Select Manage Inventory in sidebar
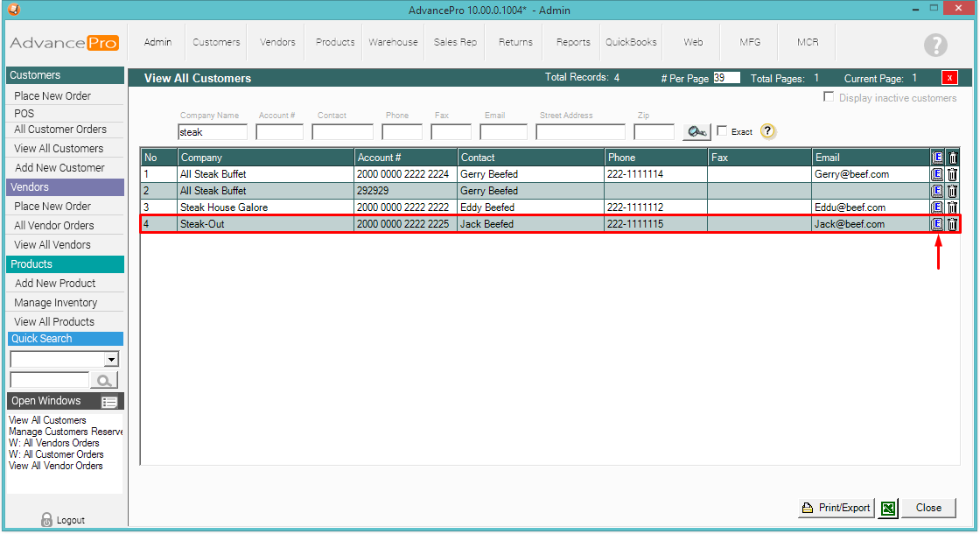The image size is (980, 534). 56,303
